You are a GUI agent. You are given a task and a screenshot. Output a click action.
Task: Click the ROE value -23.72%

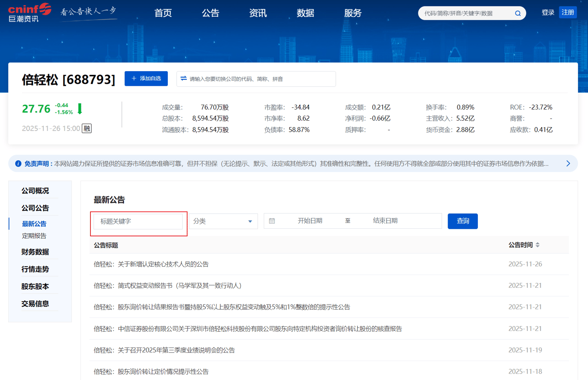coord(540,107)
